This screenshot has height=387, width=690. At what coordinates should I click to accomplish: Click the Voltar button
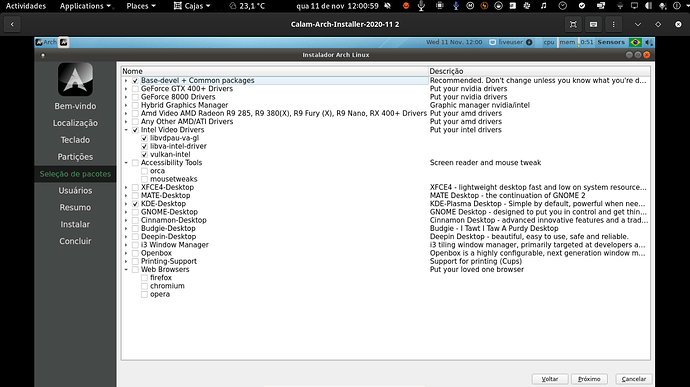[x=550, y=379]
